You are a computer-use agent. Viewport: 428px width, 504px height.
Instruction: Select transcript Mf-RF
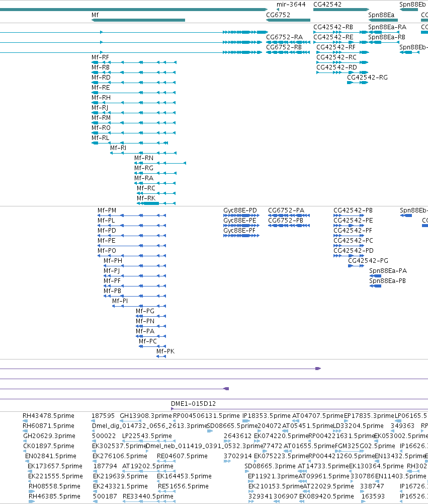pos(100,57)
